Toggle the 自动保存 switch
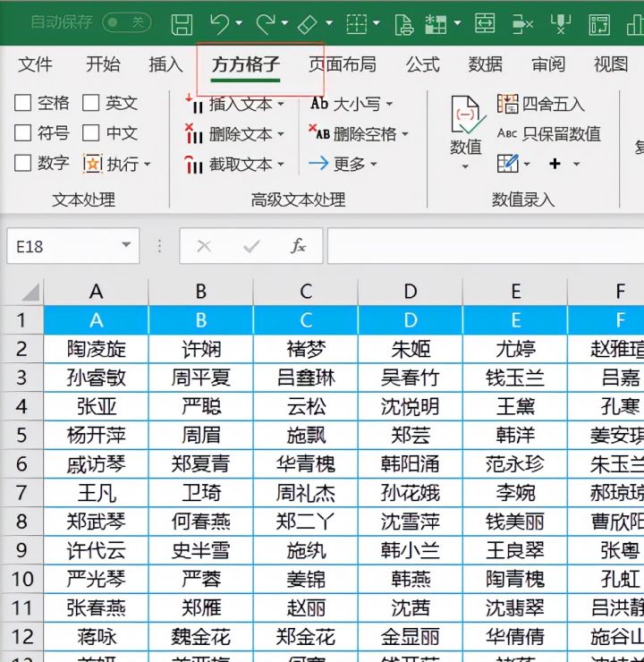 pyautogui.click(x=127, y=22)
